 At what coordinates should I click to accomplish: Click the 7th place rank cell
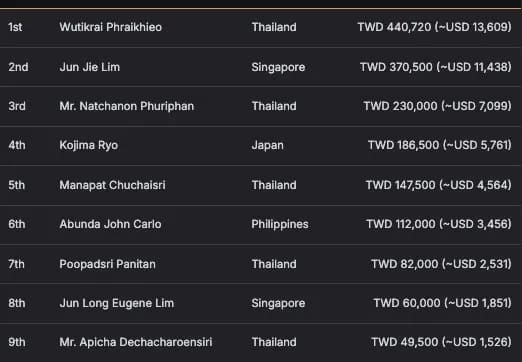coord(16,264)
